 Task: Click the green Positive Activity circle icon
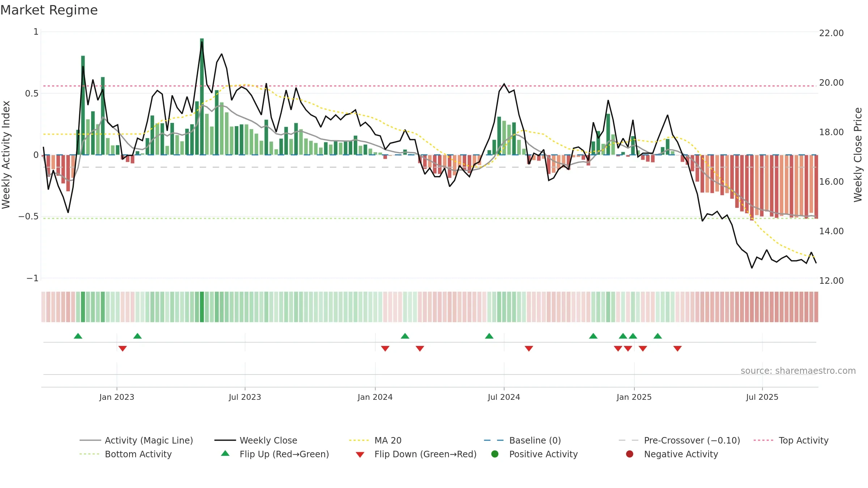pyautogui.click(x=495, y=454)
